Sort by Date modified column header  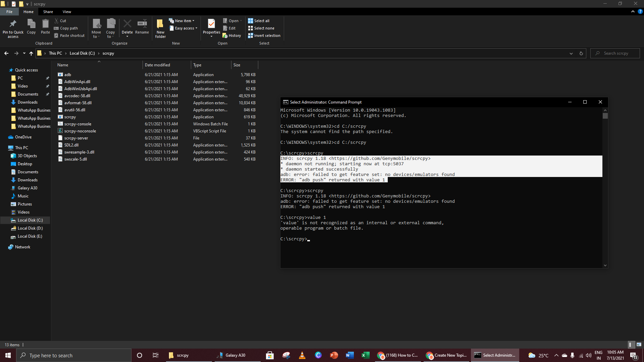point(167,65)
